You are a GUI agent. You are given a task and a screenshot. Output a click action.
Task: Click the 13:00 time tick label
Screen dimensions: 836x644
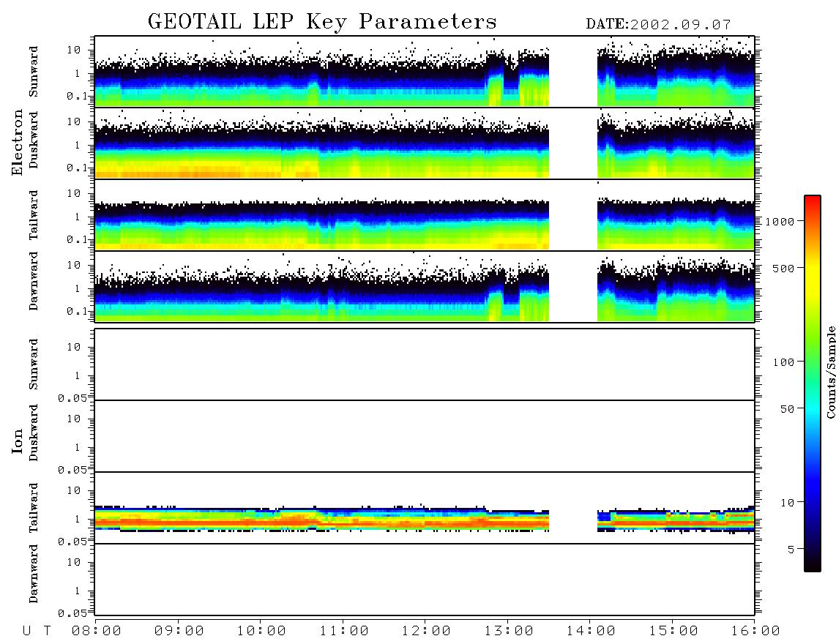509,631
